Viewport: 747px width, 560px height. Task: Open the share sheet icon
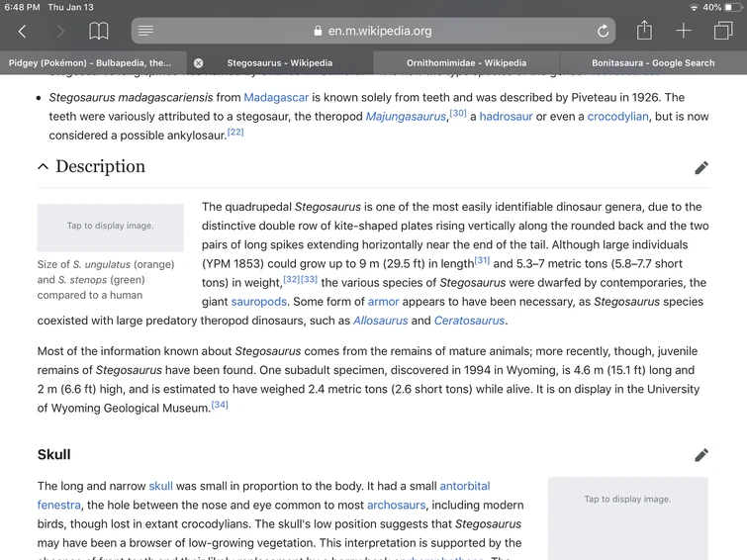[644, 30]
